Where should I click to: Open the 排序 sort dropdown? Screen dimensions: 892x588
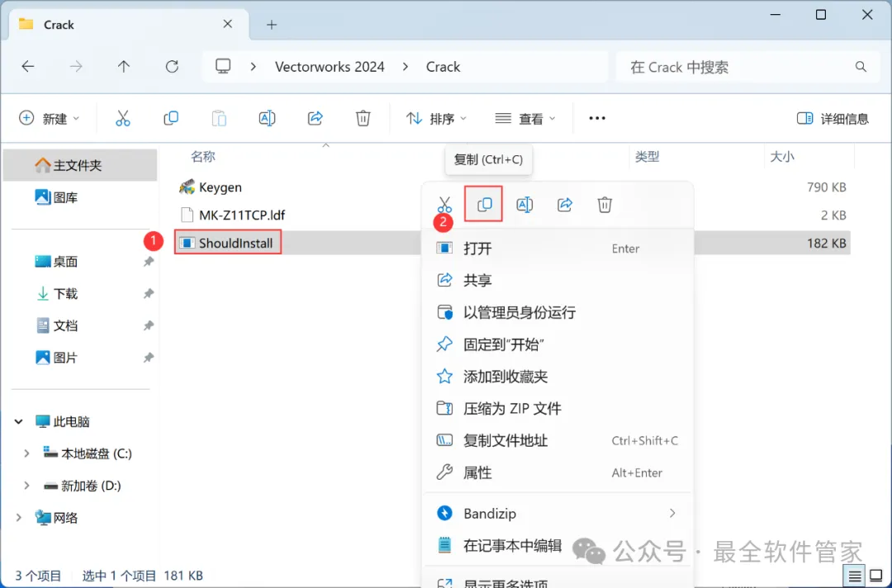pyautogui.click(x=436, y=118)
